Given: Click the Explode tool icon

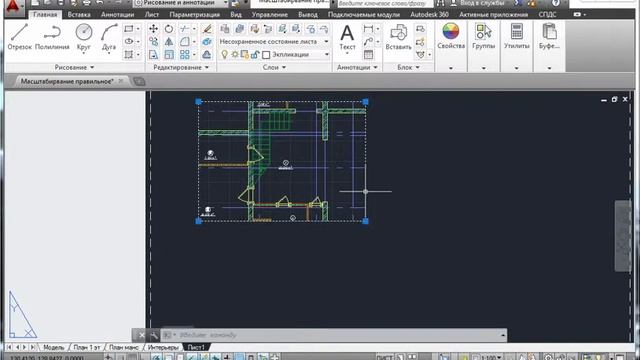Looking at the screenshot, I should click(x=207, y=41).
